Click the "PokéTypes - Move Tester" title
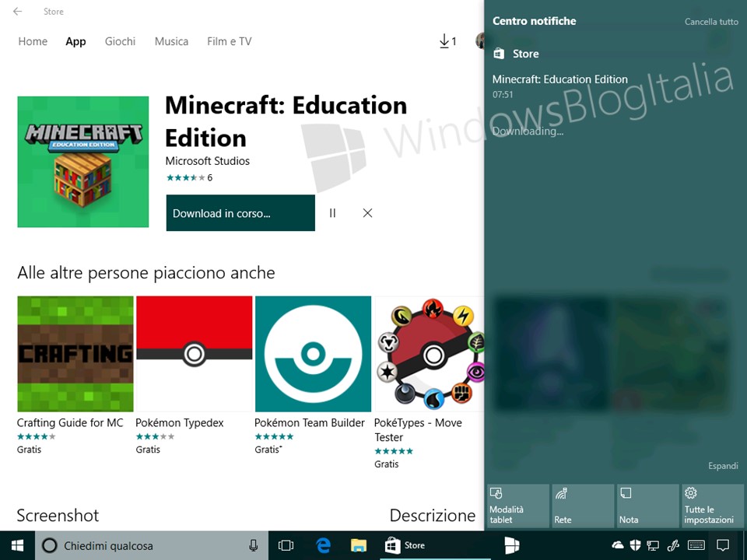747x560 pixels. [418, 430]
